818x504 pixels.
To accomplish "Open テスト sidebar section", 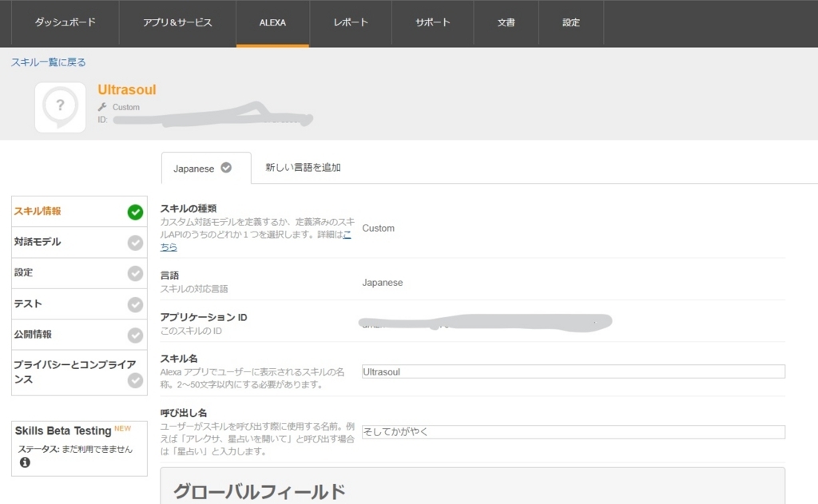I will [79, 304].
